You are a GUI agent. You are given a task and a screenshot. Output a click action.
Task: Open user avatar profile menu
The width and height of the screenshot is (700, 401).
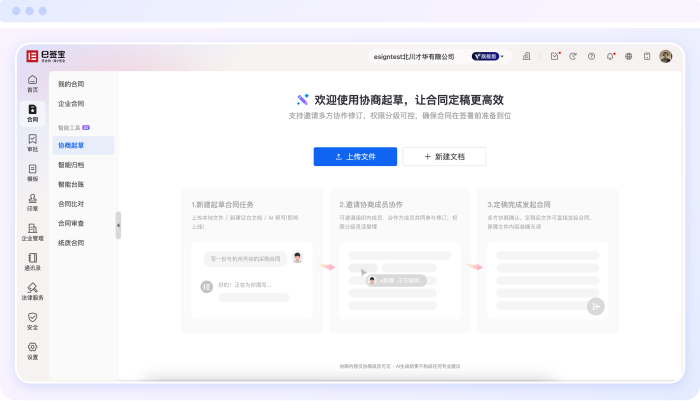[666, 57]
